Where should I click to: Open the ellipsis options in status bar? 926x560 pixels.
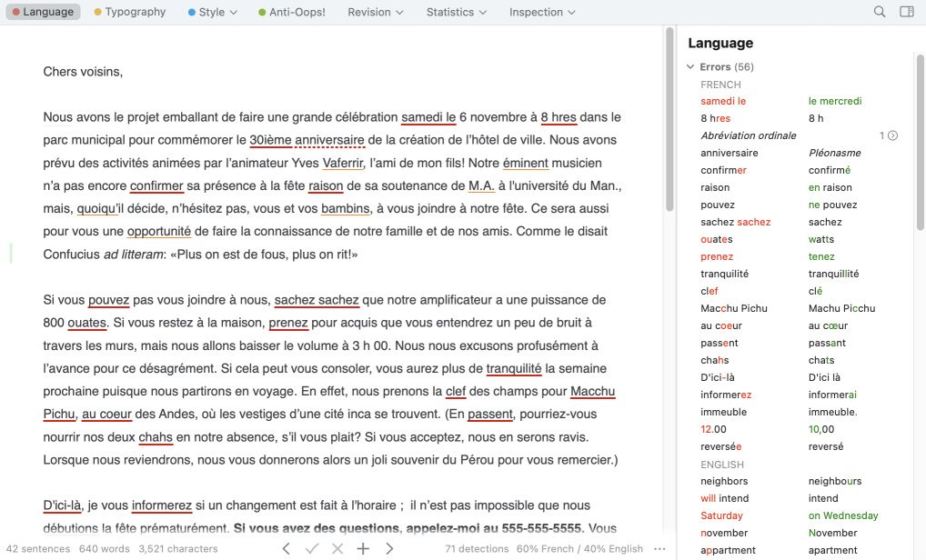[x=659, y=549]
